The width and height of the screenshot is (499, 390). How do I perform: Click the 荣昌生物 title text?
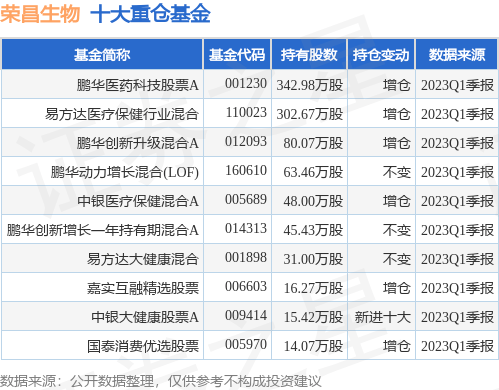[40, 14]
